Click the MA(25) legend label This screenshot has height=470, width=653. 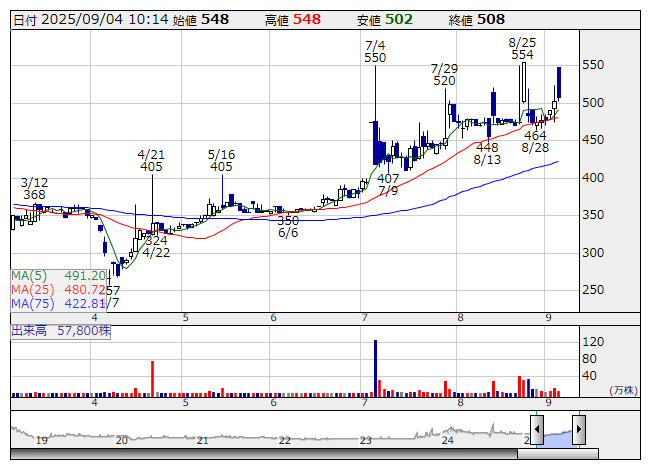34,289
